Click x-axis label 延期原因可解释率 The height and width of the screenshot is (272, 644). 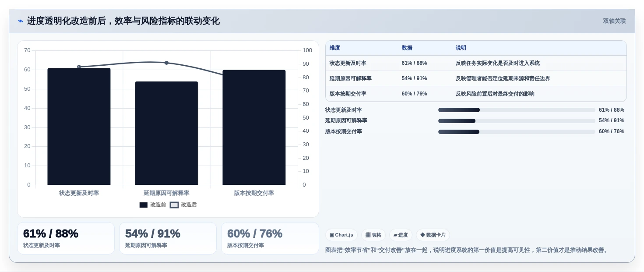(x=166, y=193)
